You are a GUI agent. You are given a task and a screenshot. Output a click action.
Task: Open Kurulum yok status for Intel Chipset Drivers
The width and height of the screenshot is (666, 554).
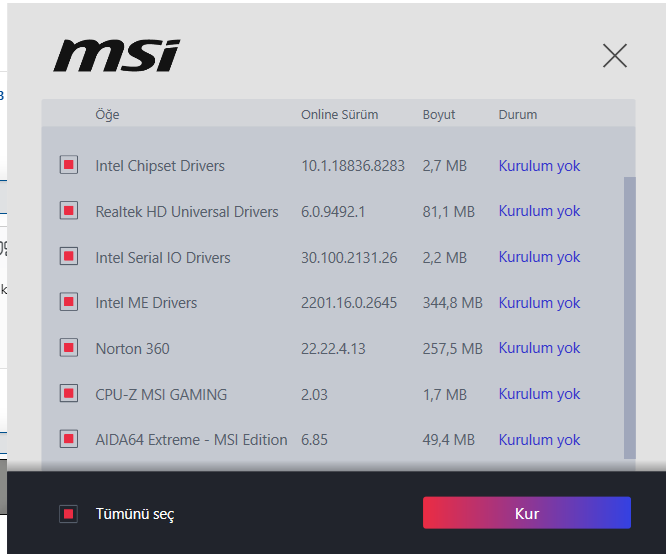[x=539, y=166]
